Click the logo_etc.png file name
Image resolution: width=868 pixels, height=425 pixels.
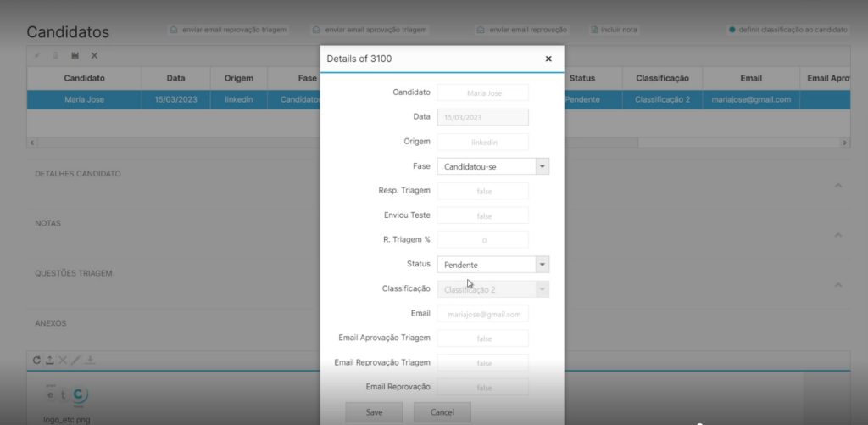[66, 419]
